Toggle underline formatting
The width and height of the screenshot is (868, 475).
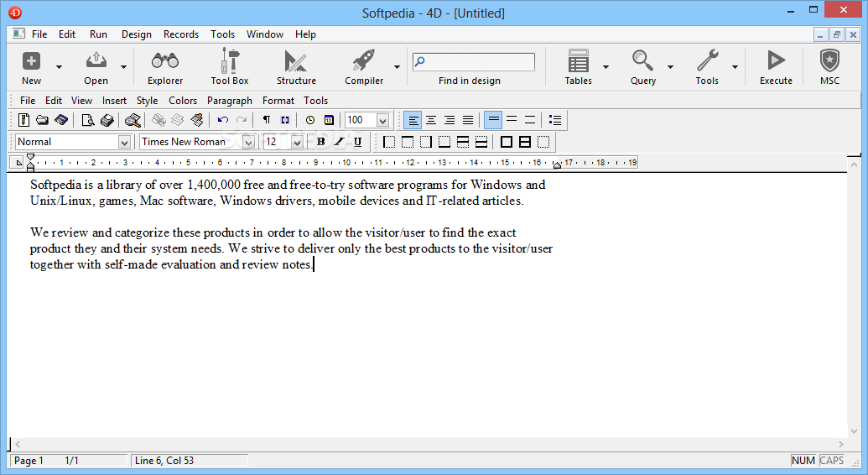point(357,142)
